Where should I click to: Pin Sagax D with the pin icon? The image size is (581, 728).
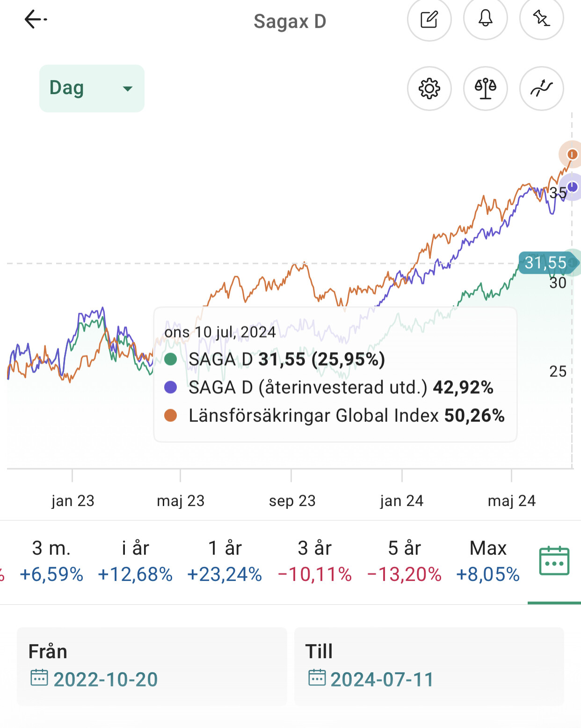[541, 19]
